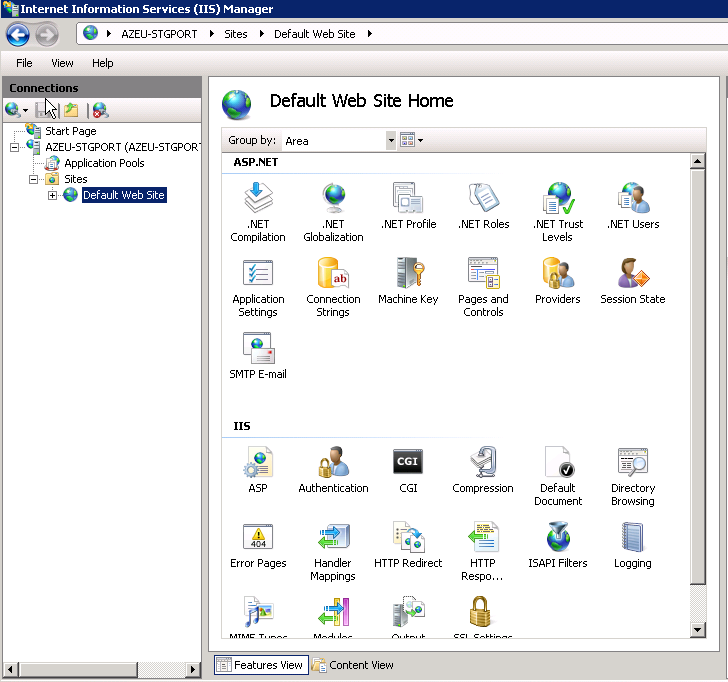Click the Up folder toolbar icon

coord(71,110)
